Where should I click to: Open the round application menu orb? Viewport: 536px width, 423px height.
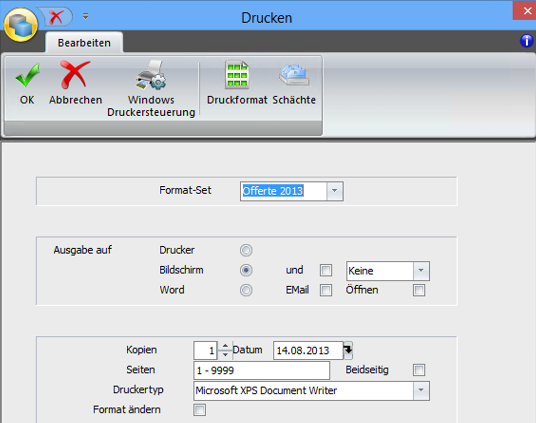[21, 25]
